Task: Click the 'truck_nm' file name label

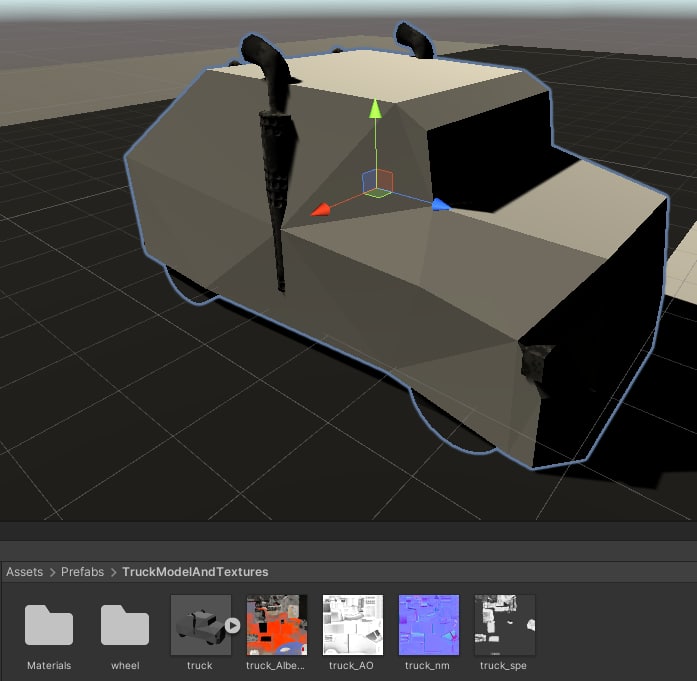Action: click(427, 665)
